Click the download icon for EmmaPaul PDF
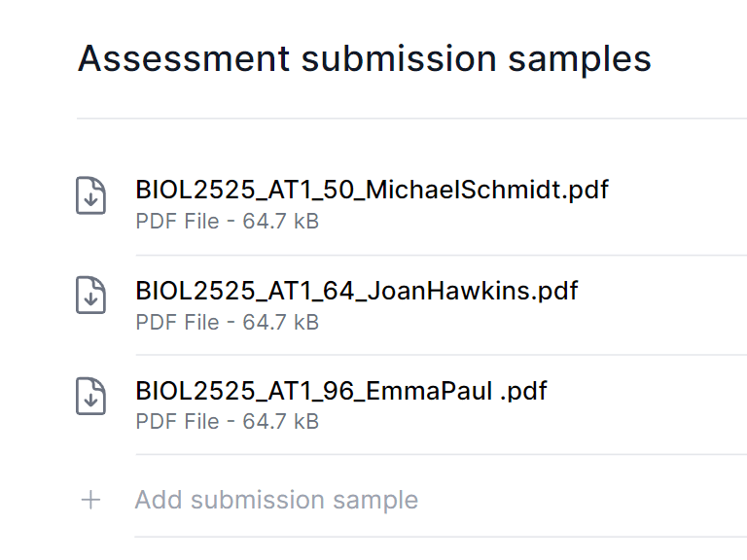 pyautogui.click(x=91, y=396)
